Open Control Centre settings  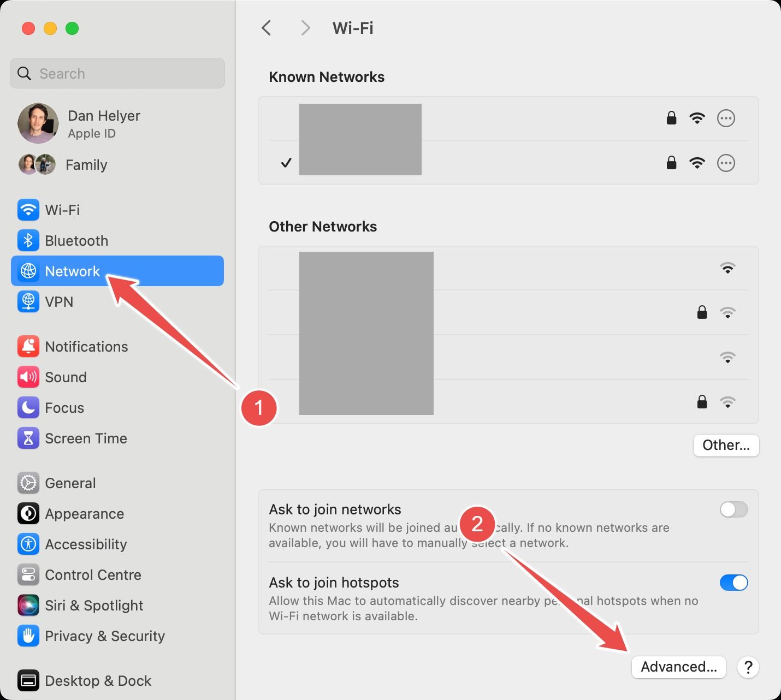pos(117,574)
